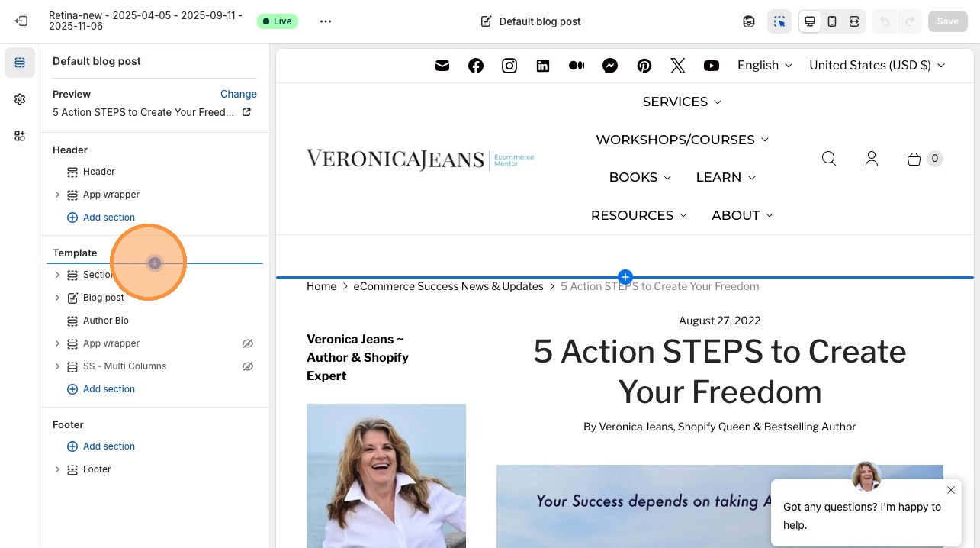The width and height of the screenshot is (980, 548).
Task: Click the Sidekick assistant icon in top bar
Action: [x=749, y=21]
